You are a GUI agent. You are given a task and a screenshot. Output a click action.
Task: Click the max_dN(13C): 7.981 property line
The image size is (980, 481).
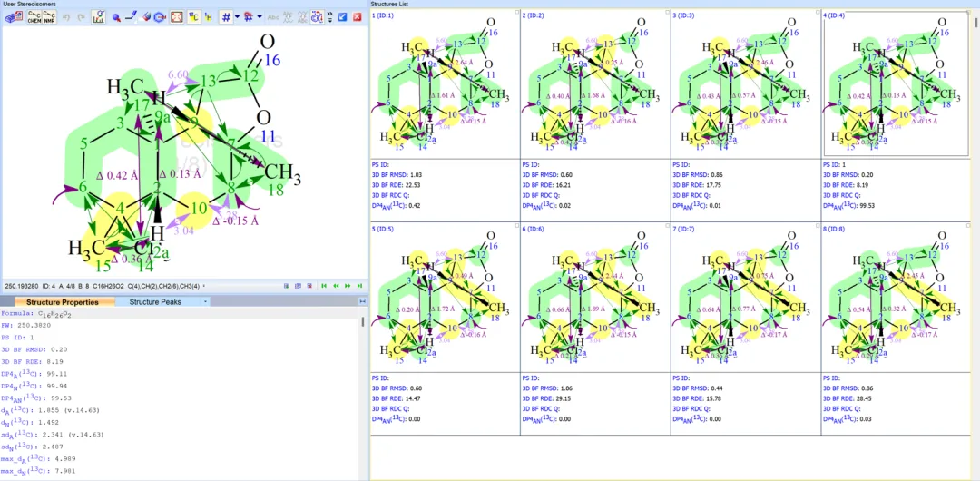click(39, 470)
